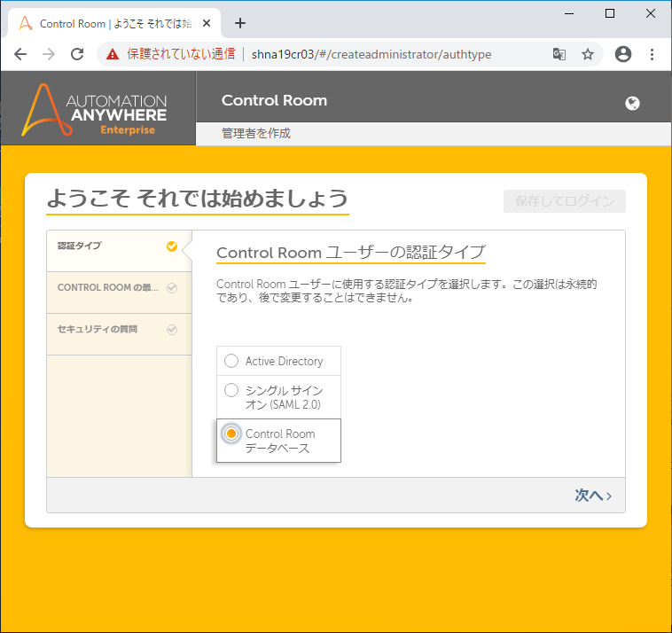Close the Control Room browser tab
Screen dimensions: 672x633
[207, 23]
